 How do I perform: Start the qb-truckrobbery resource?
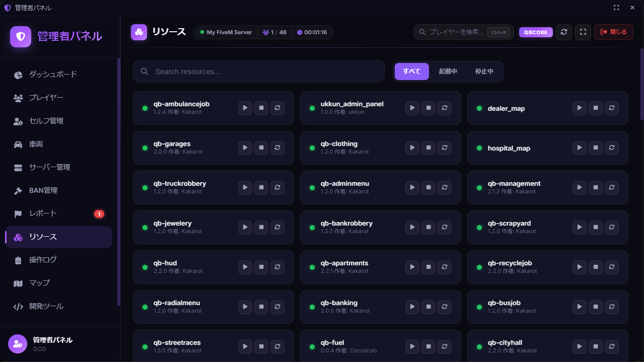(x=245, y=187)
